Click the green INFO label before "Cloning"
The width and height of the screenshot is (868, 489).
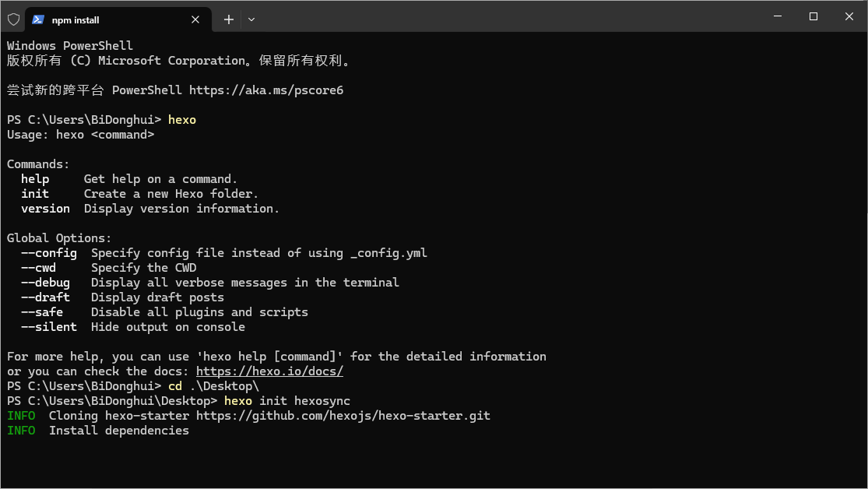click(x=21, y=416)
